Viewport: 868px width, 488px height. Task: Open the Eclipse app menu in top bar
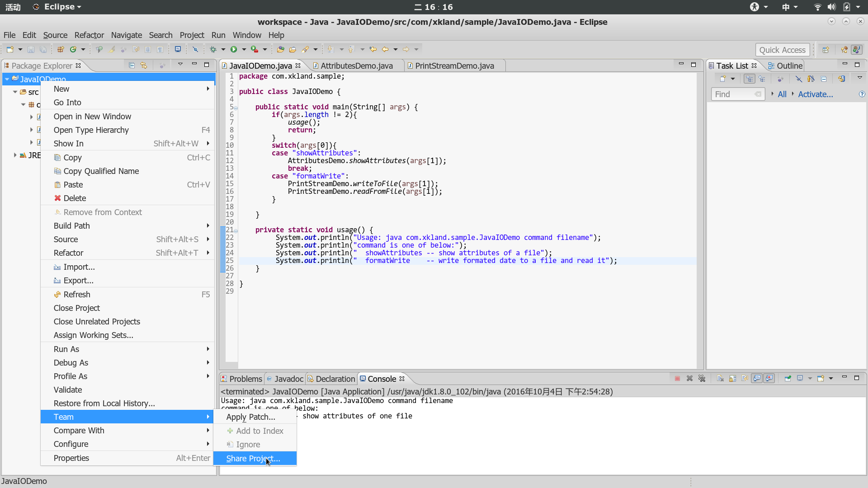coord(57,7)
